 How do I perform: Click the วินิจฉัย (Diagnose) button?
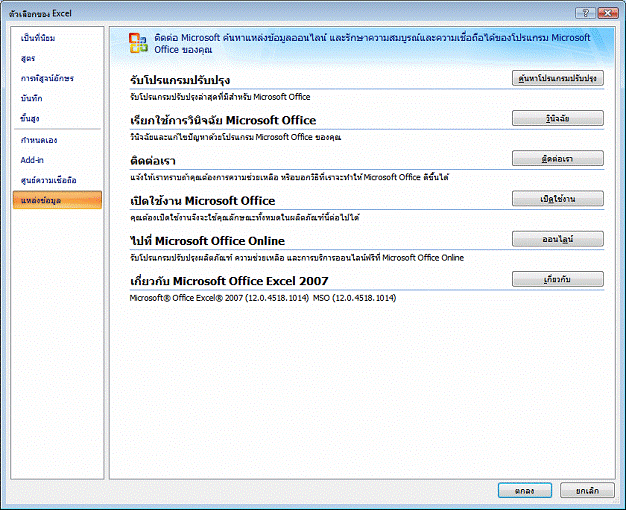558,119
